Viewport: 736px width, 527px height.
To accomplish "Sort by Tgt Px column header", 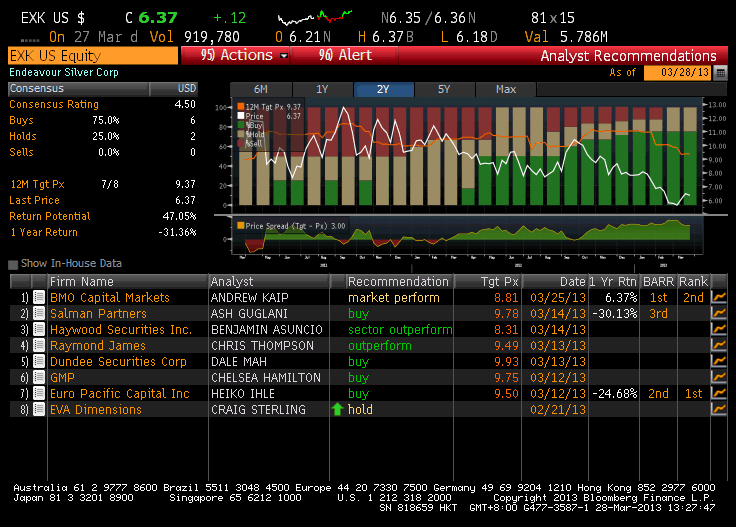I will 487,282.
